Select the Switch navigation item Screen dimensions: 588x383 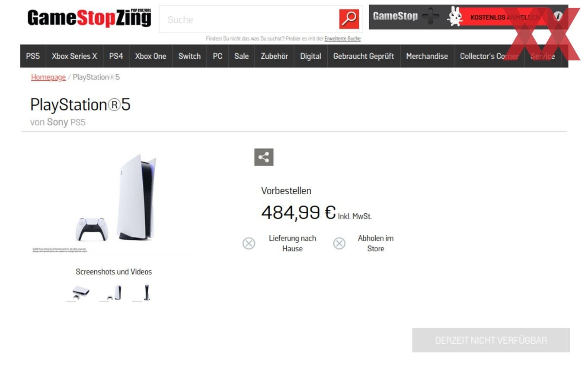click(189, 56)
